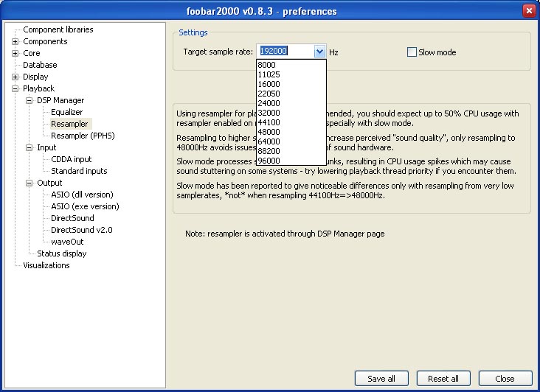Click the Reset all button
Image resolution: width=540 pixels, height=392 pixels.
[x=443, y=379]
